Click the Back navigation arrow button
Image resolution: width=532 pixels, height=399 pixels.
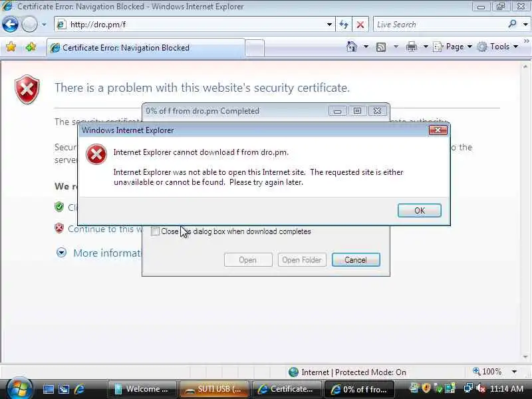(x=10, y=25)
